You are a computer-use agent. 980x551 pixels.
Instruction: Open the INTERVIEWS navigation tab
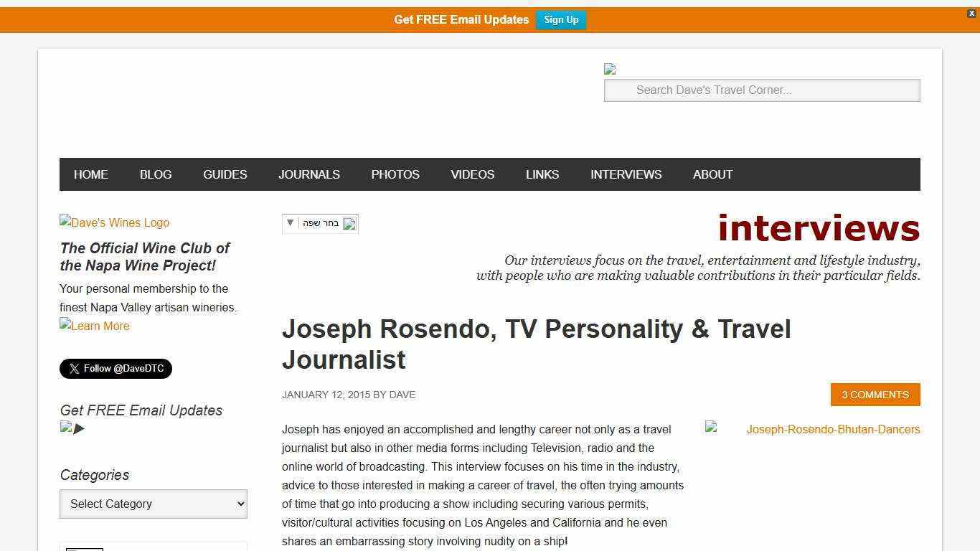626,174
